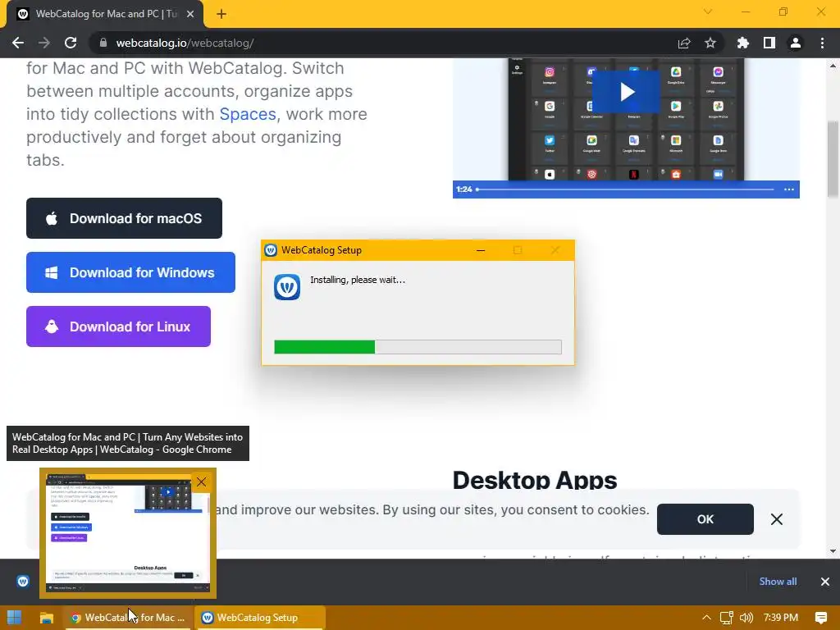840x630 pixels.
Task: Open the notification center icon
Action: (x=820, y=618)
